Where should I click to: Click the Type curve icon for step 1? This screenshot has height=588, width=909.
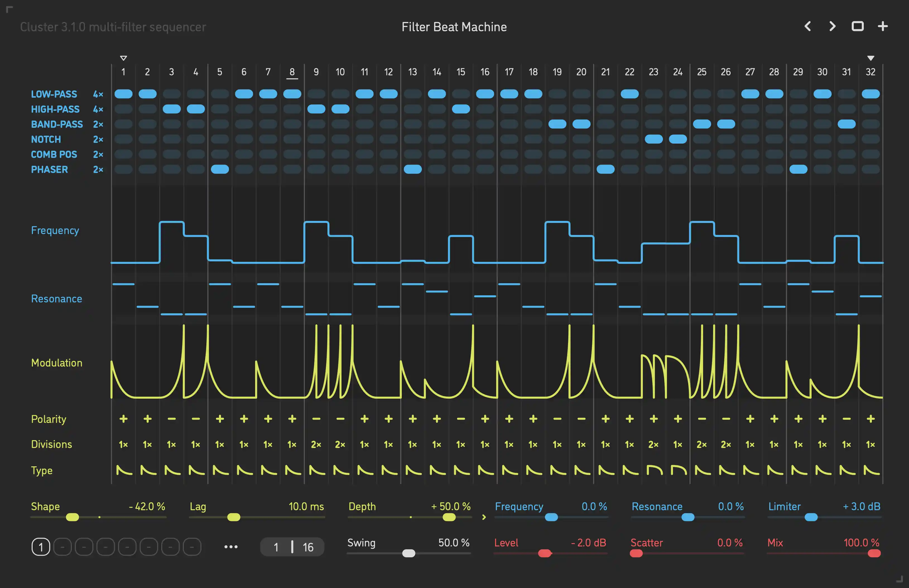coord(124,470)
